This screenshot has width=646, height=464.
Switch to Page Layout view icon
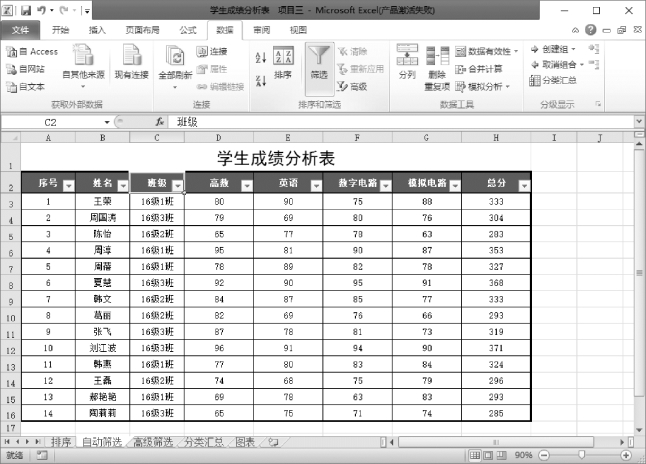488,455
